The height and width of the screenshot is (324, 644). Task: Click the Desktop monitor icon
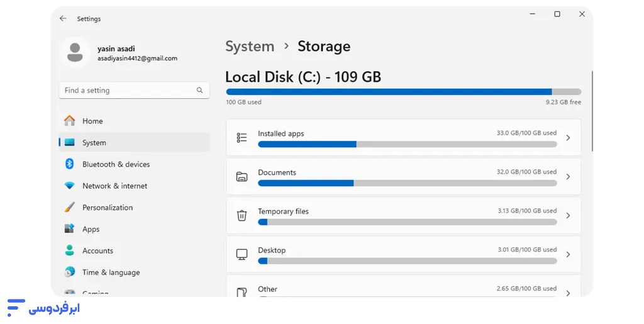pos(241,255)
